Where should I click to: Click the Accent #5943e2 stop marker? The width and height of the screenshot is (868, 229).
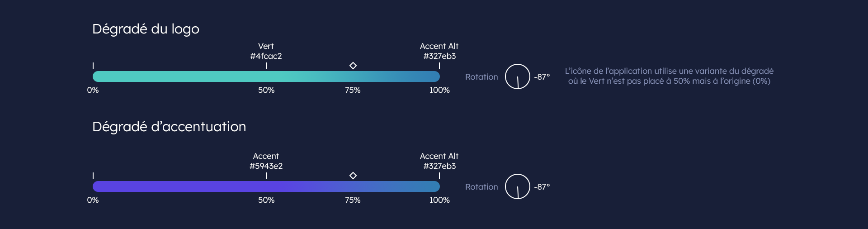pyautogui.click(x=266, y=176)
